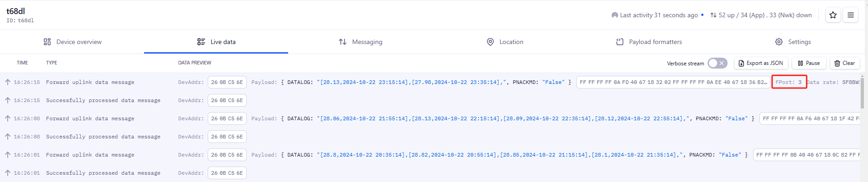Click the vertical scrollbar of the event list
Image resolution: width=868 pixels, height=182 pixels.
pyautogui.click(x=862, y=93)
